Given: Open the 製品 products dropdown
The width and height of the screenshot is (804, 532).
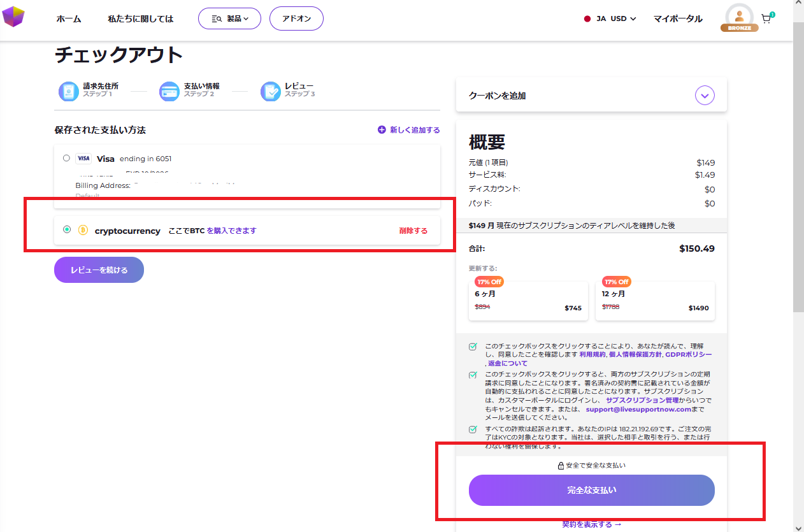Looking at the screenshot, I should 229,18.
